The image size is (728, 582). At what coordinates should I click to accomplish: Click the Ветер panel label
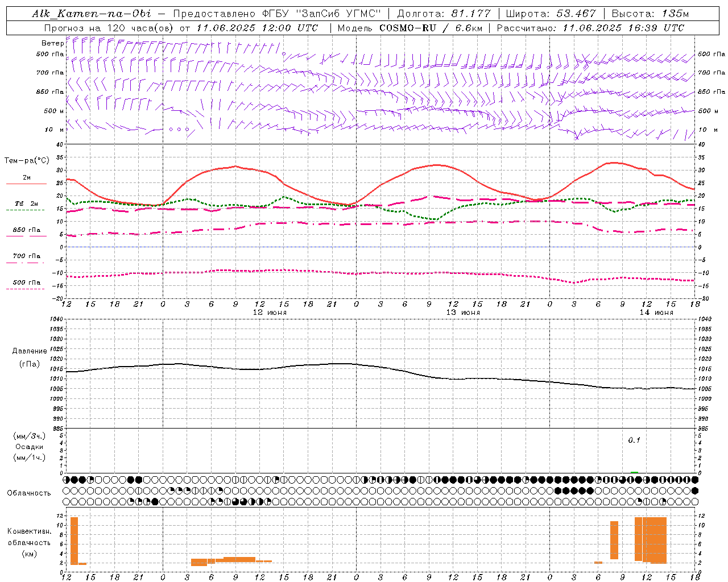[x=52, y=43]
